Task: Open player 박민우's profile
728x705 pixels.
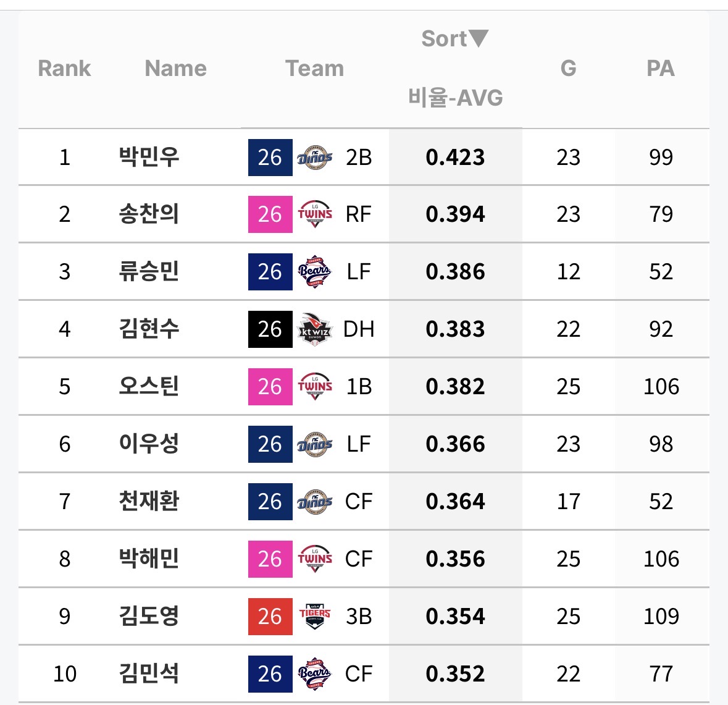Action: 149,157
